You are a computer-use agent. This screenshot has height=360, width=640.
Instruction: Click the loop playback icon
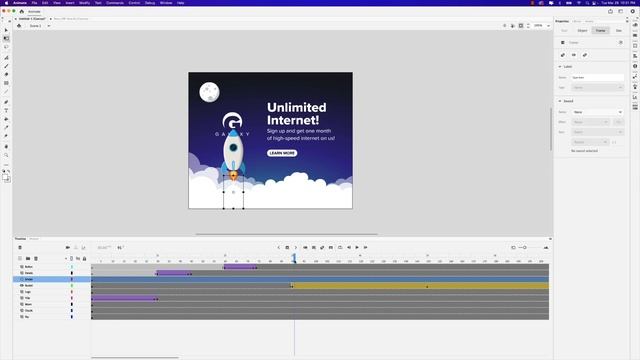tap(340, 247)
